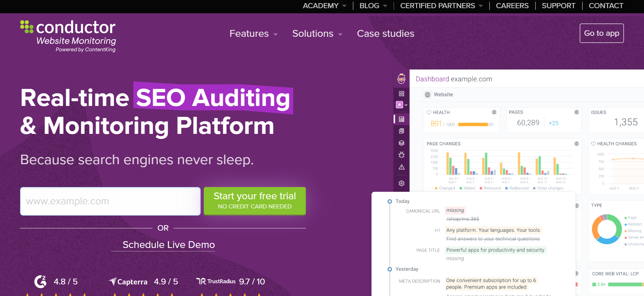Click the heart icon next to HEALTH CHANGES
This screenshot has height=296, width=644.
click(x=593, y=144)
